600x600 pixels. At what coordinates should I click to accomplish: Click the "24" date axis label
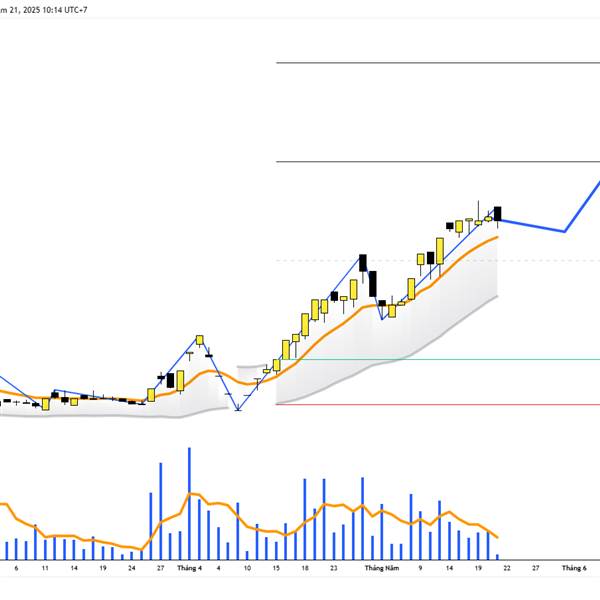[x=132, y=568]
